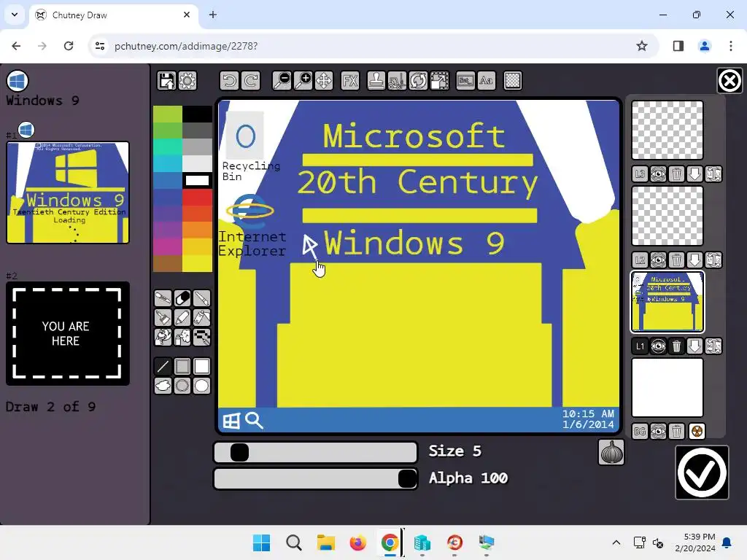
Task: Delete layer L2 with trash icon
Action: point(676,260)
